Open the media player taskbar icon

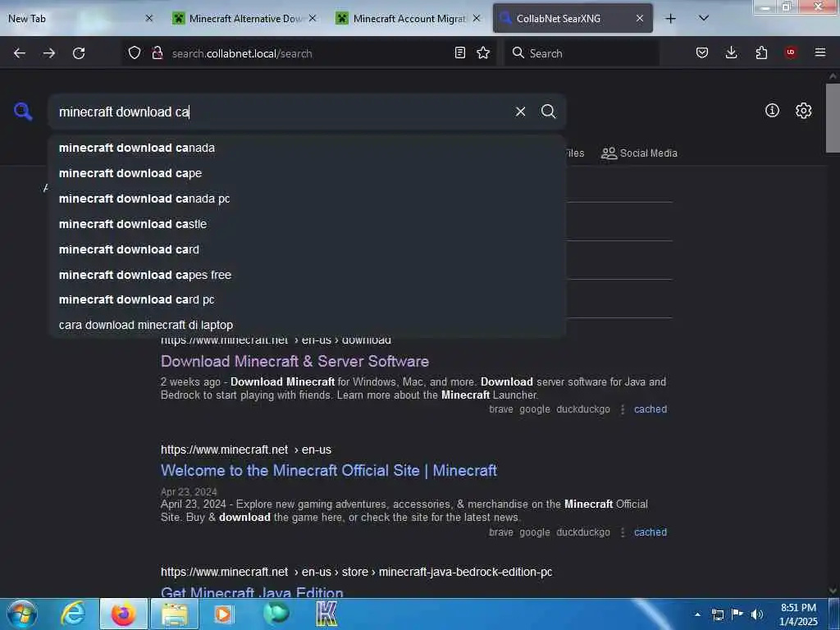pos(223,614)
